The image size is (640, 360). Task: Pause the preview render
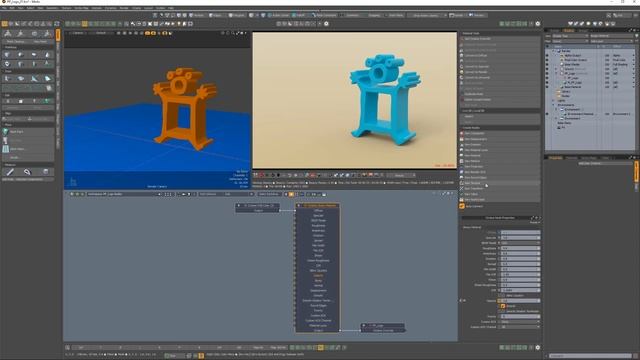[256, 175]
